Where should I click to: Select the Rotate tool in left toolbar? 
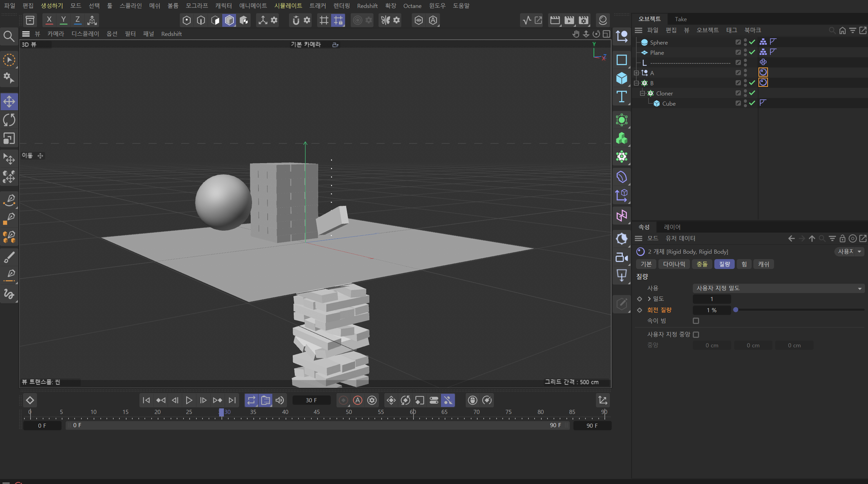point(9,120)
